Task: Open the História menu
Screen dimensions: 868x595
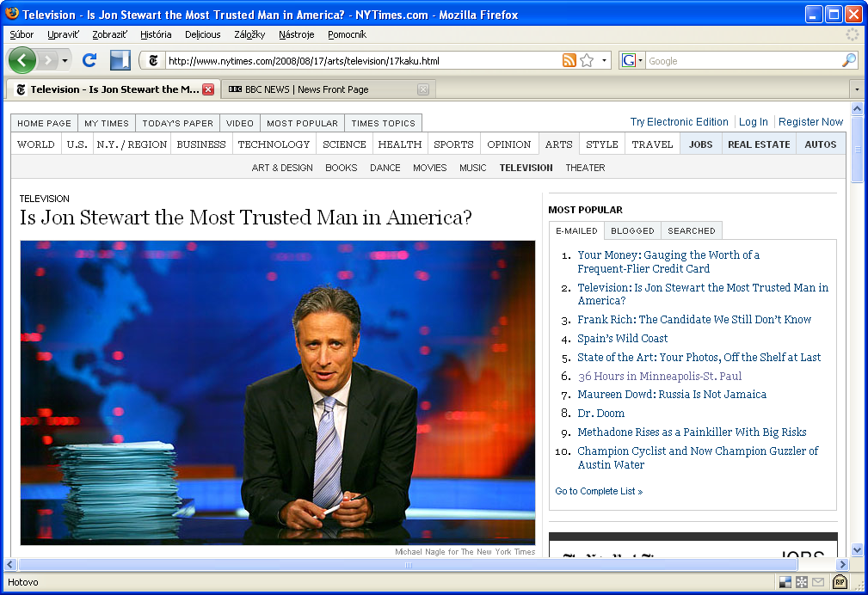Action: point(156,34)
